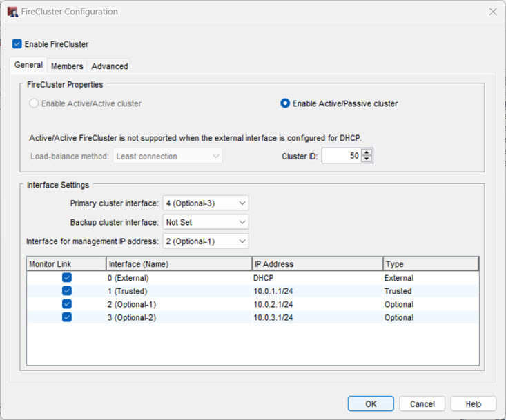Toggle Monitor Link for 0 (External)
This screenshot has height=420, width=506.
[66, 278]
